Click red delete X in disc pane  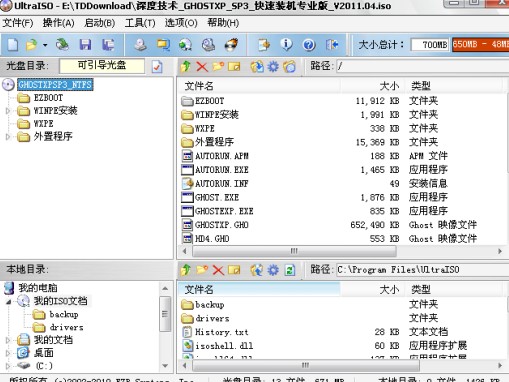[202, 67]
